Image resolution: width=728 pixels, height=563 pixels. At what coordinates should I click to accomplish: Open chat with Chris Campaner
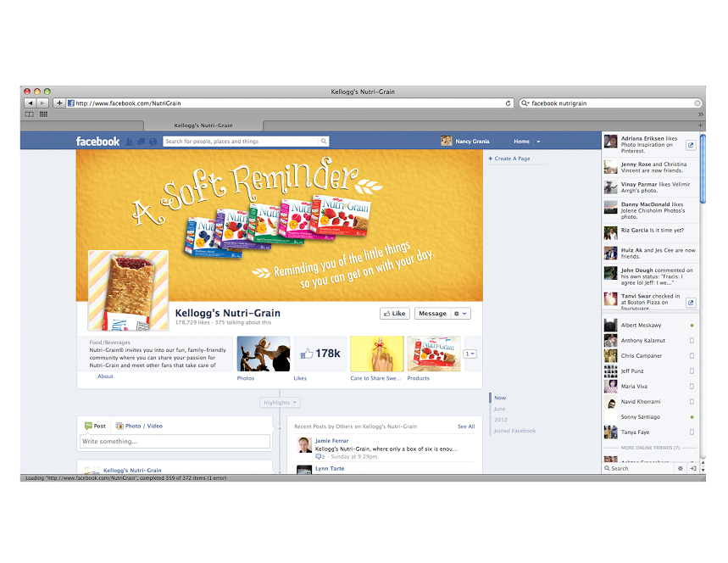click(649, 356)
